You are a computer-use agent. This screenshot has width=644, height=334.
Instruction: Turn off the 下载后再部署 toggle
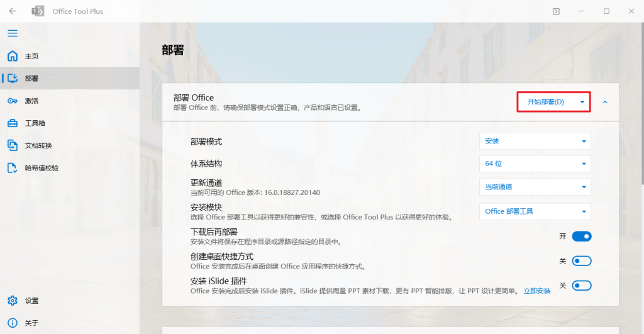[582, 237]
